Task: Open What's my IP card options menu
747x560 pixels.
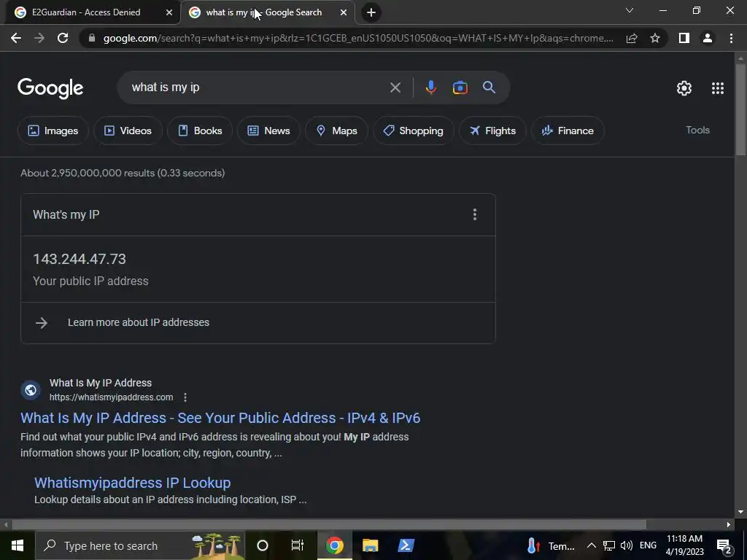Action: click(x=474, y=214)
